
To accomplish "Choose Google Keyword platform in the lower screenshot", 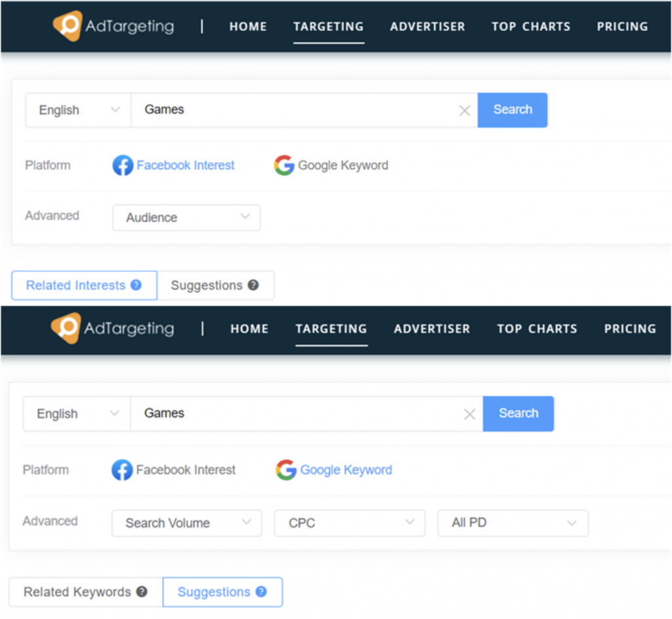I will 334,470.
